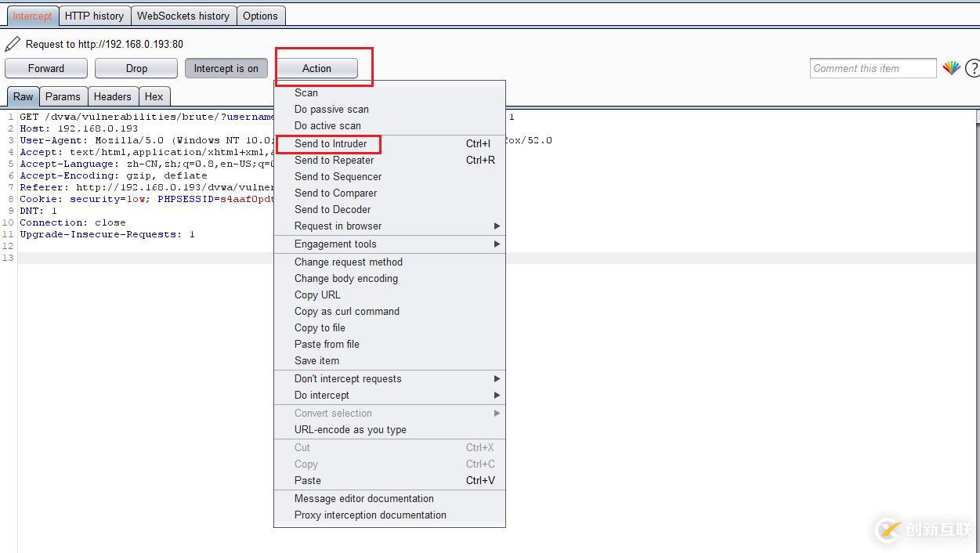The width and height of the screenshot is (980, 553).
Task: Click the Host: 192.168.0.193 header line
Action: (x=79, y=128)
